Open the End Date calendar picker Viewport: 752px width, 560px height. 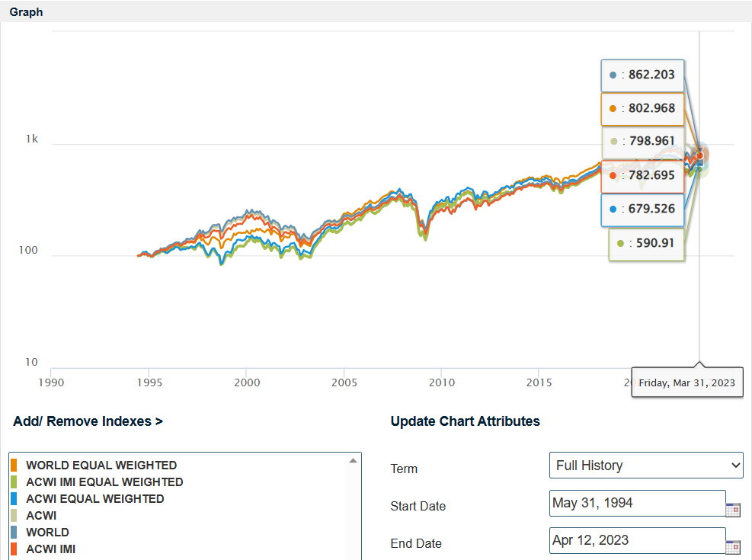coord(732,547)
